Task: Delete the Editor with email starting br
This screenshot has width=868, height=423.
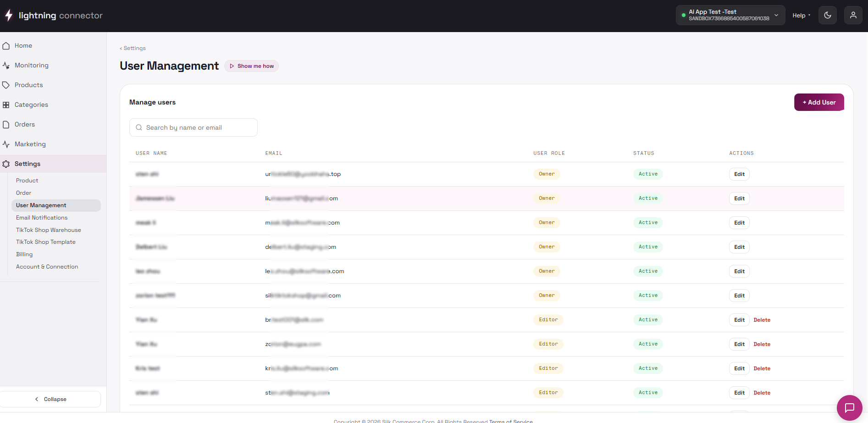Action: pos(762,320)
